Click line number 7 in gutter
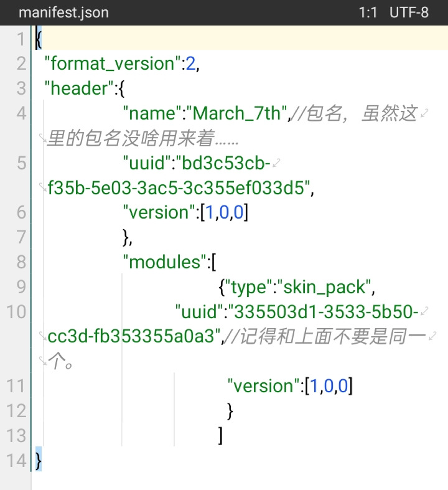Image resolution: width=448 pixels, height=490 pixels. (x=21, y=237)
